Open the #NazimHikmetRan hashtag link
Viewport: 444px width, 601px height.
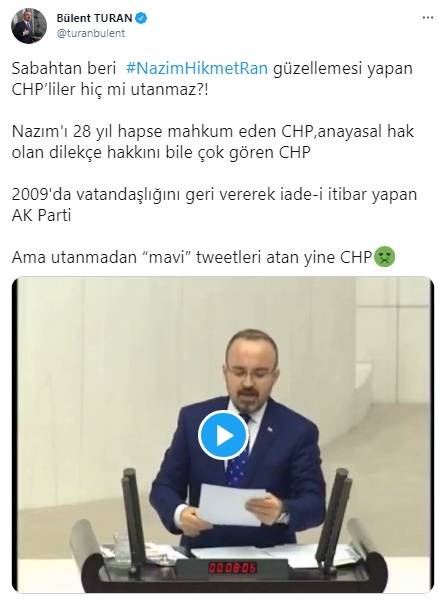(x=197, y=68)
